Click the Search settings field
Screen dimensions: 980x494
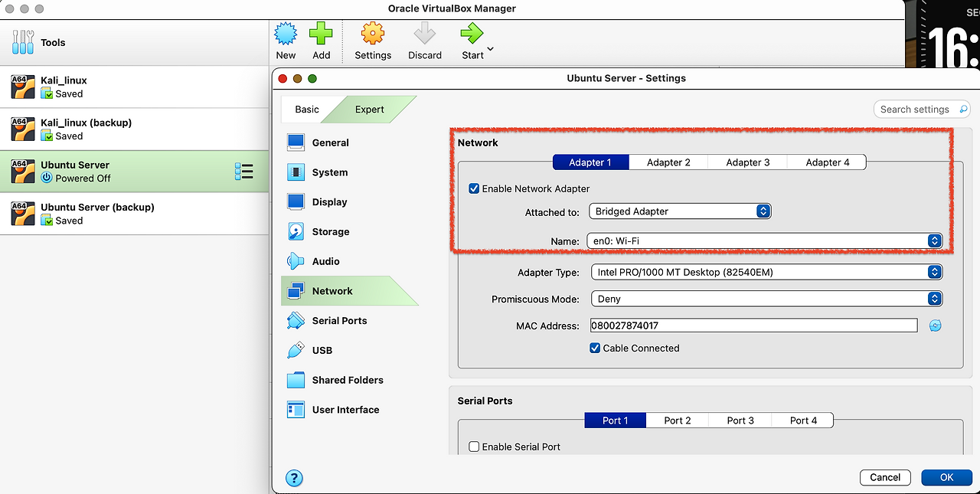(922, 110)
